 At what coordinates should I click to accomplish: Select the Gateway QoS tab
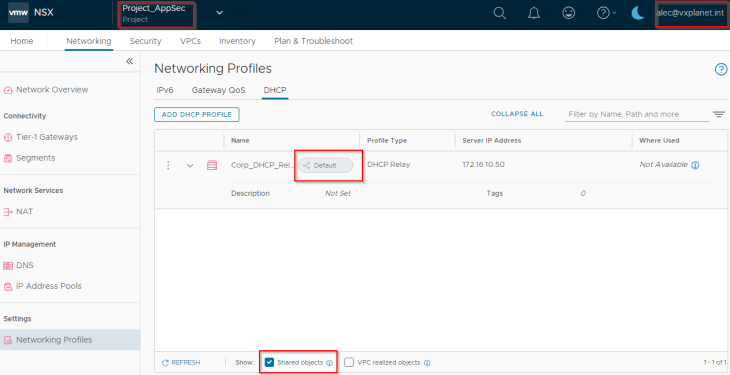click(x=218, y=90)
